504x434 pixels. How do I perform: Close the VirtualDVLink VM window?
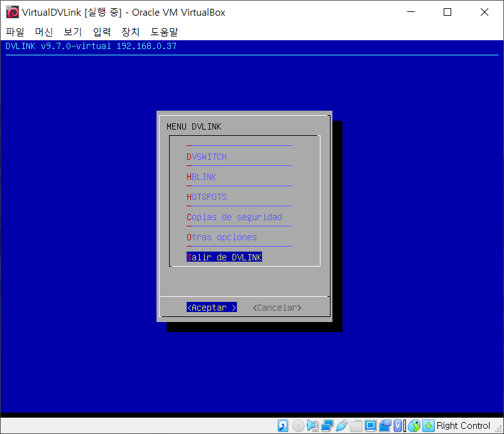485,12
